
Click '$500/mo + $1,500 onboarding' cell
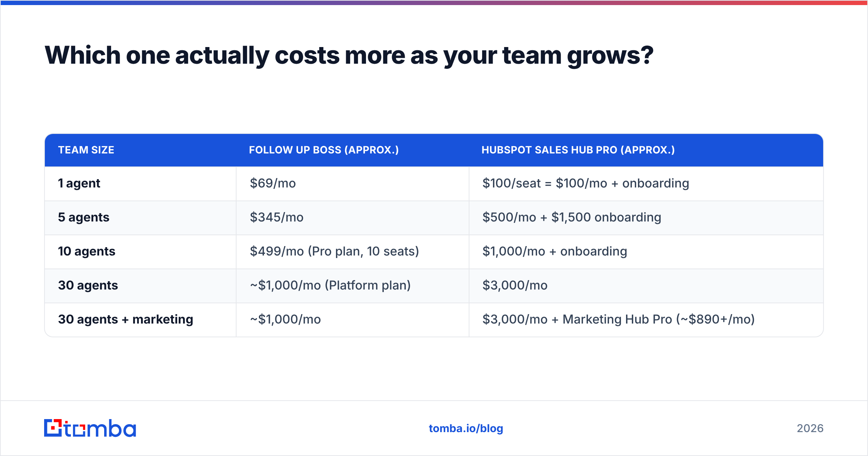pyautogui.click(x=572, y=218)
